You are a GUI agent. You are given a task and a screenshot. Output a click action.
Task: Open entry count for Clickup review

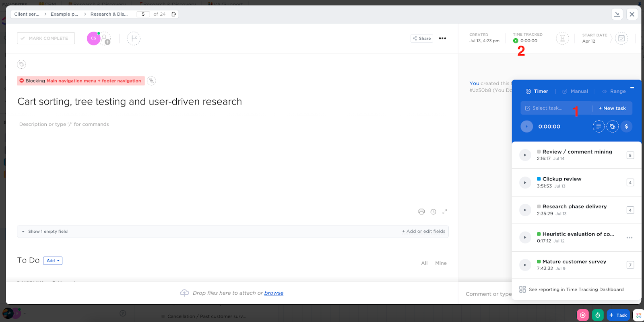coord(630,183)
